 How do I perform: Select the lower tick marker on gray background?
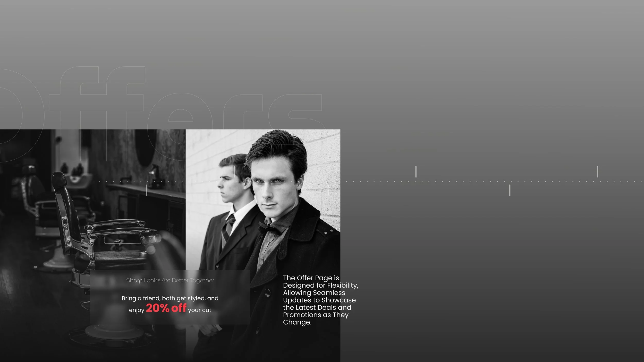tap(510, 190)
